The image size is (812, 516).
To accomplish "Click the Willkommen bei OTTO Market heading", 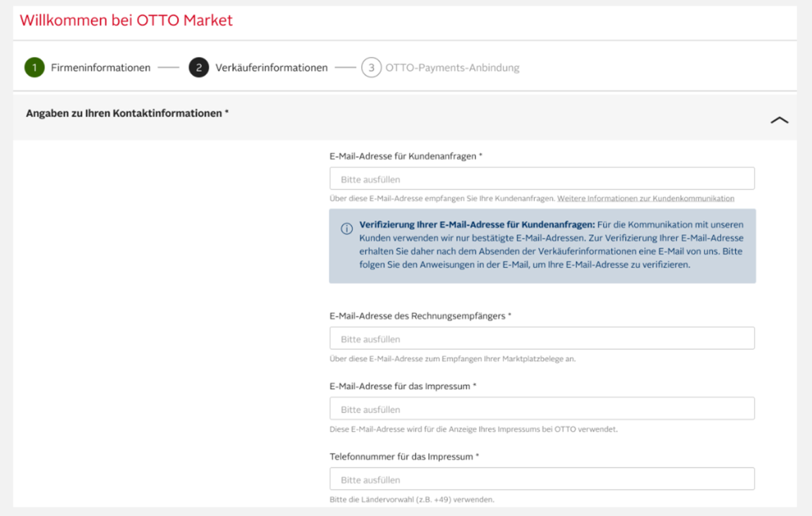I will pos(126,20).
